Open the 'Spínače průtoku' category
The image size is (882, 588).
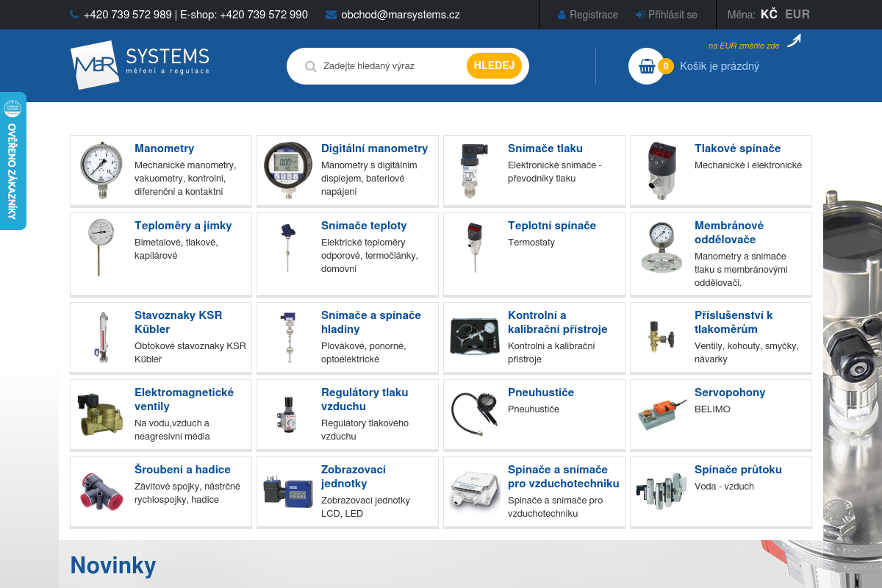(738, 469)
